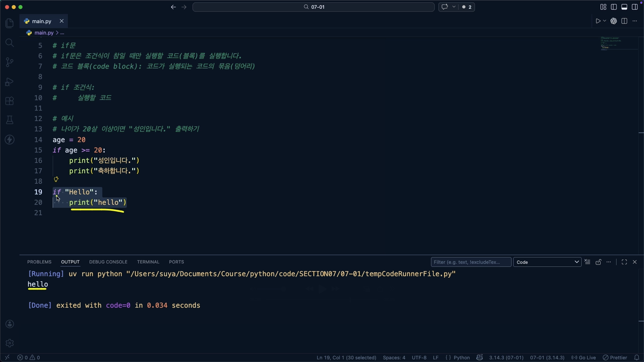Open the Explorer sidebar icon

click(9, 23)
